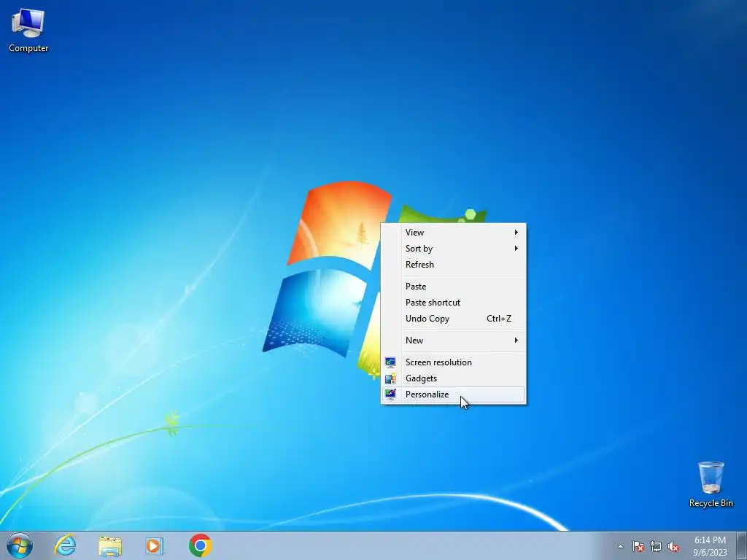Open the network status tray icon
Viewport: 747px width, 560px height.
[656, 546]
